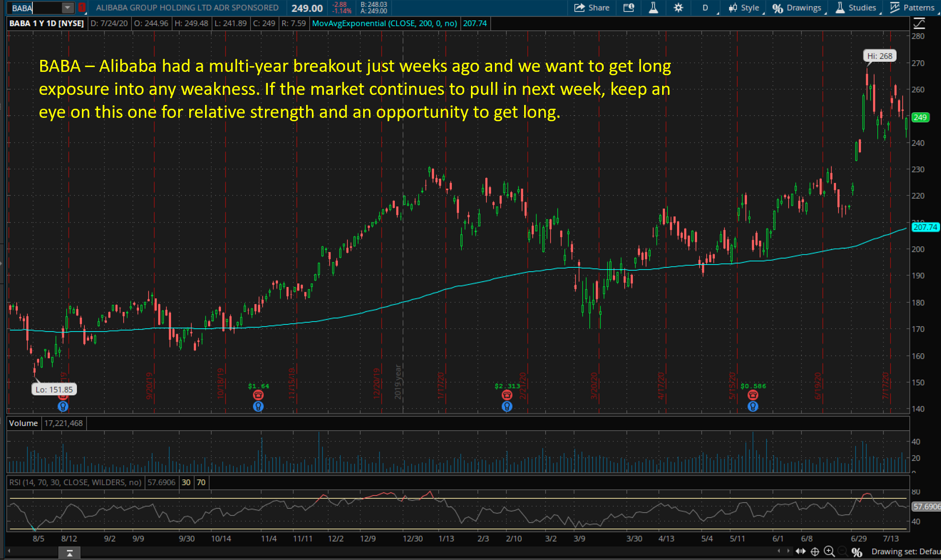The height and width of the screenshot is (560, 941).
Task: Click the blue lightbulb icon near Lo: 151.85
Action: click(63, 407)
